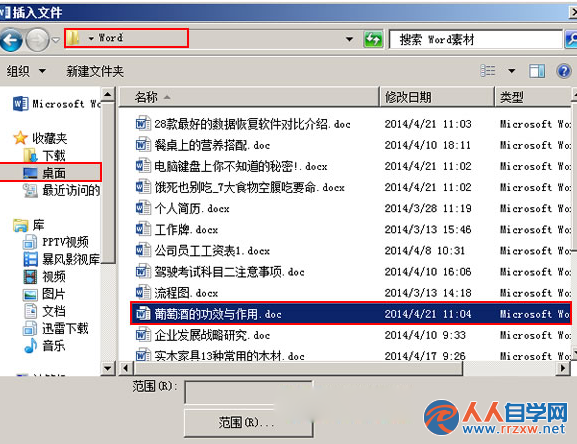Click file list horizontal scroll left arrow
577x444 pixels.
[x=126, y=368]
